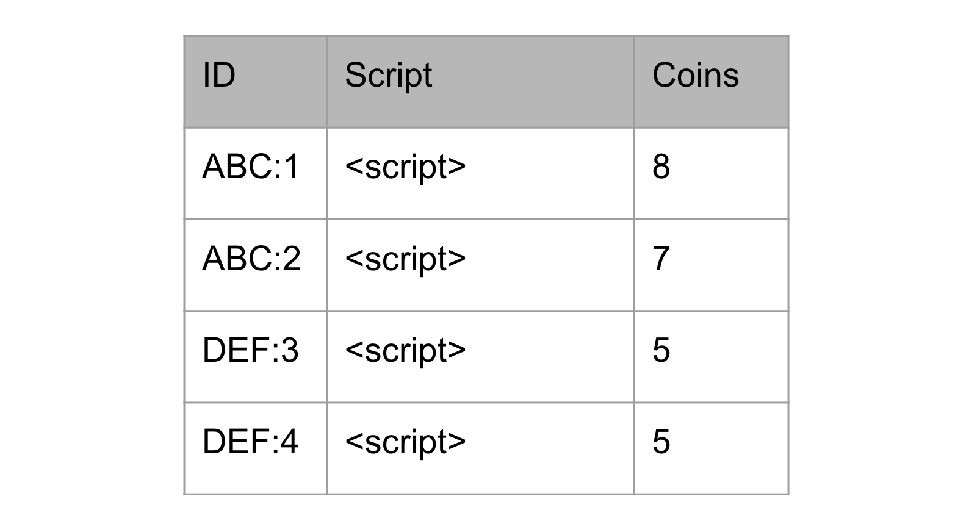Select the Coins value for DEF:4
This screenshot has width=980, height=510.
coord(712,448)
